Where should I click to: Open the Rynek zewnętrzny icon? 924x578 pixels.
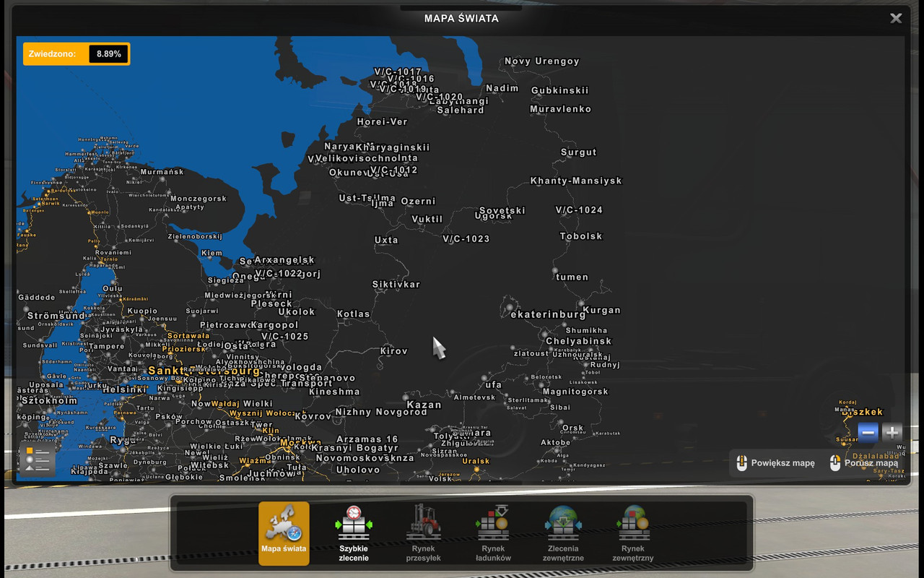(x=633, y=533)
